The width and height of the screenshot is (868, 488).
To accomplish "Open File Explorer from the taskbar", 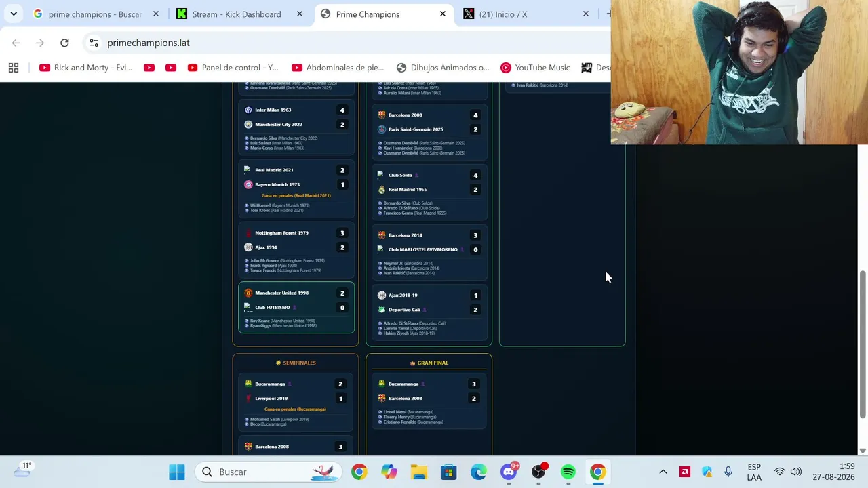I will coord(418,472).
